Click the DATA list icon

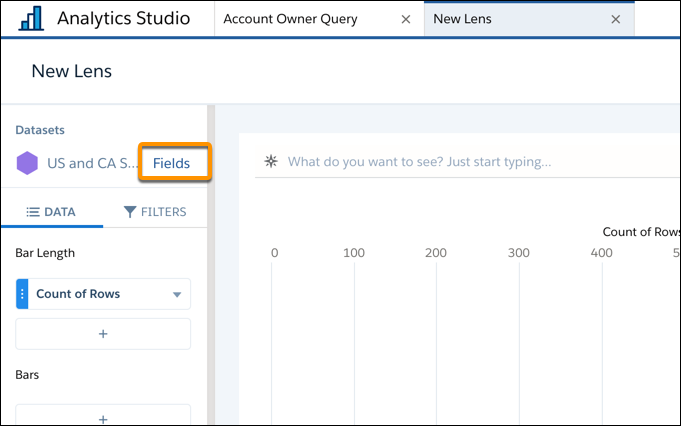33,212
